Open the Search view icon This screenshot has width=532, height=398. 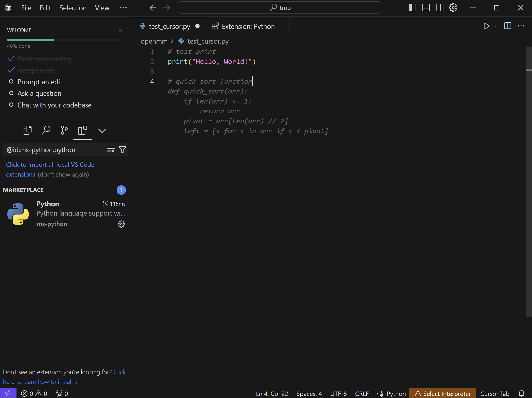(x=46, y=130)
